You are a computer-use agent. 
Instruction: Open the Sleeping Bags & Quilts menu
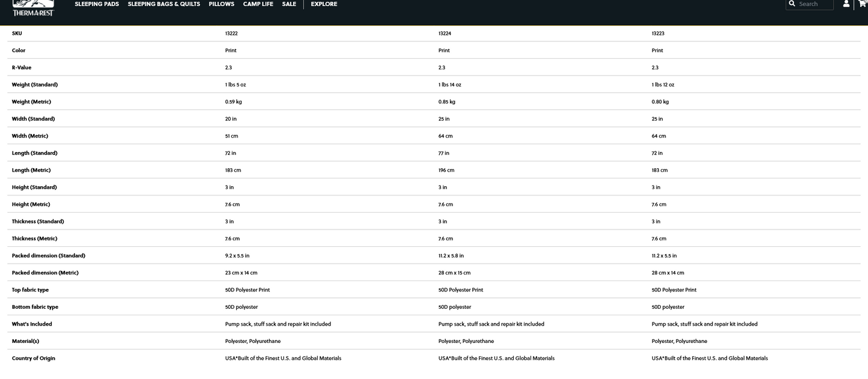[164, 4]
